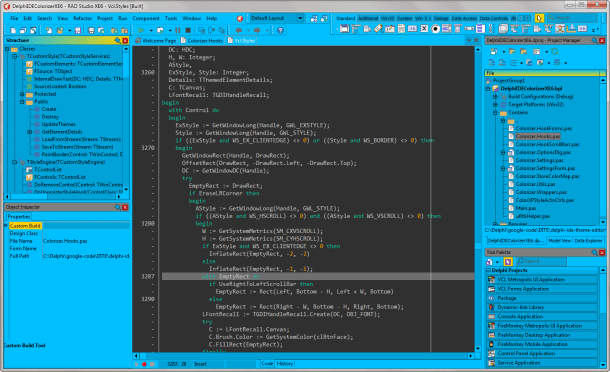Pin the Project Manager panel pushpin
Screen dimensions: 610x372
[594, 40]
